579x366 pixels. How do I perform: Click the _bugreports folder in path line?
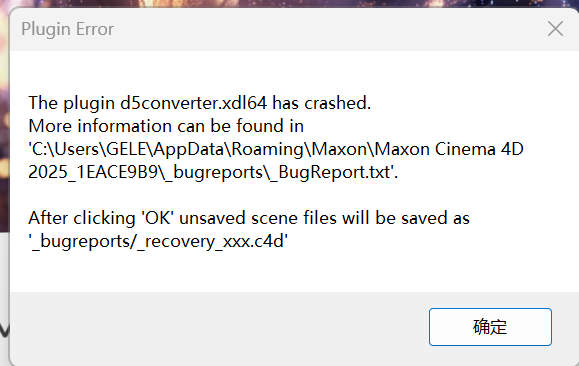click(x=214, y=173)
